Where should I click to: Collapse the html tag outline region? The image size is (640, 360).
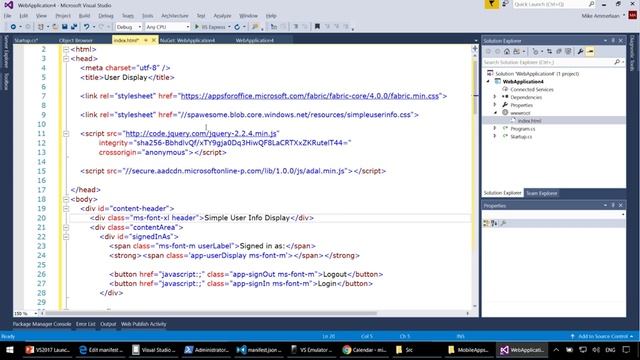tap(66, 49)
